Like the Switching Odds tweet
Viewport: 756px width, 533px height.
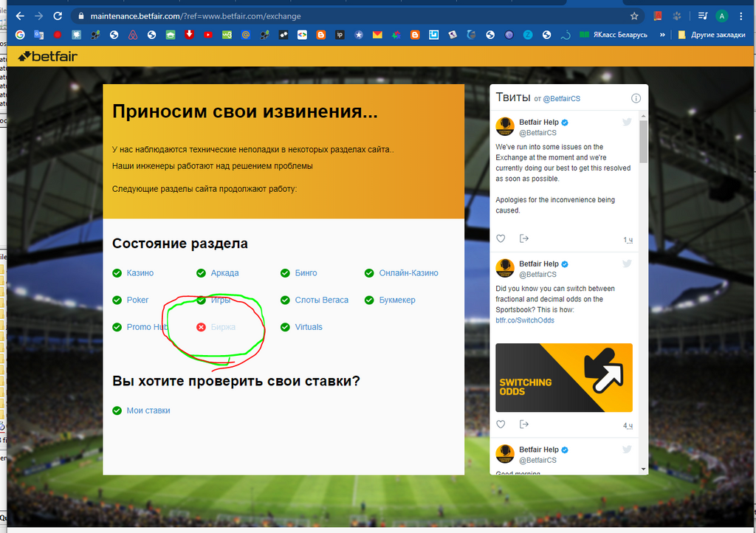501,424
